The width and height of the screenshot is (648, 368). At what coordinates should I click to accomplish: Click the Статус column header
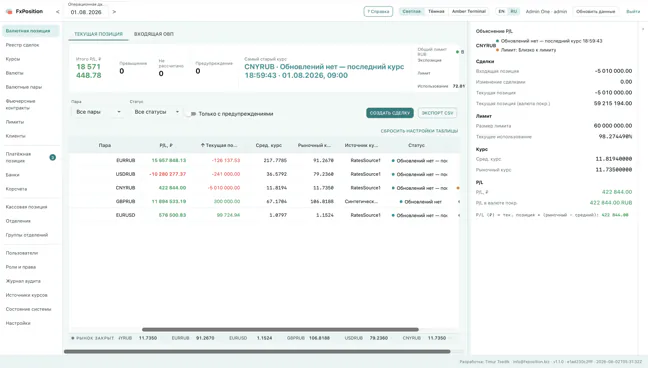[416, 146]
